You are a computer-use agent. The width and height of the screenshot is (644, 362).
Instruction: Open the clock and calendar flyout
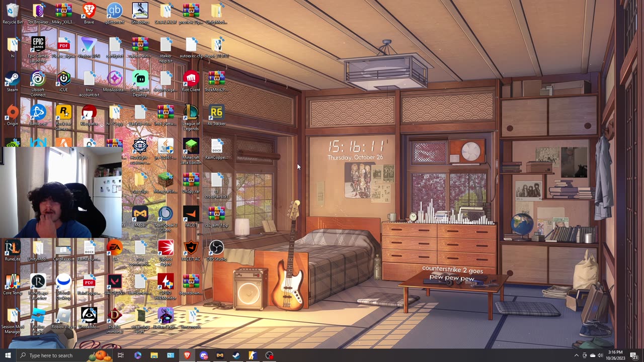(616, 355)
